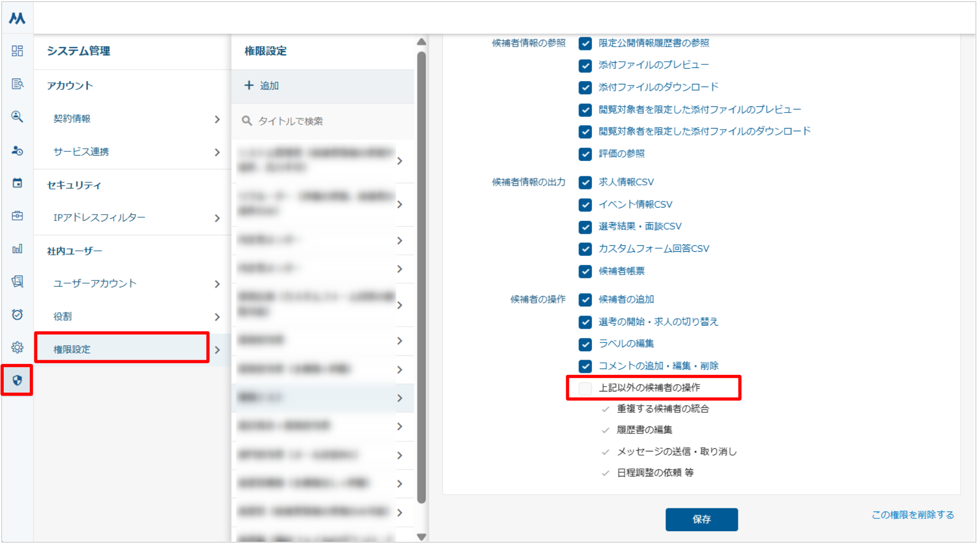Expand the IPアドレスフィルター chevron
The image size is (980, 546).
point(217,218)
